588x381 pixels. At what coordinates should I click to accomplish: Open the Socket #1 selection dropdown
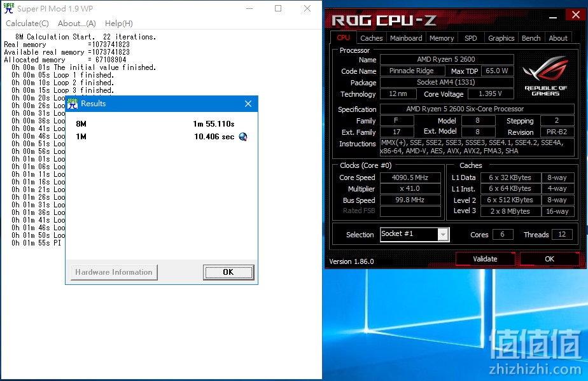pyautogui.click(x=443, y=234)
